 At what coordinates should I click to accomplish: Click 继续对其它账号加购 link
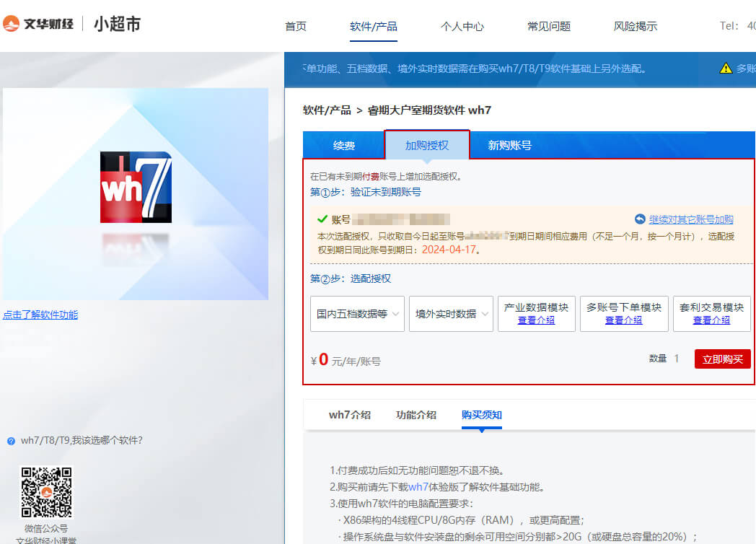click(x=691, y=219)
